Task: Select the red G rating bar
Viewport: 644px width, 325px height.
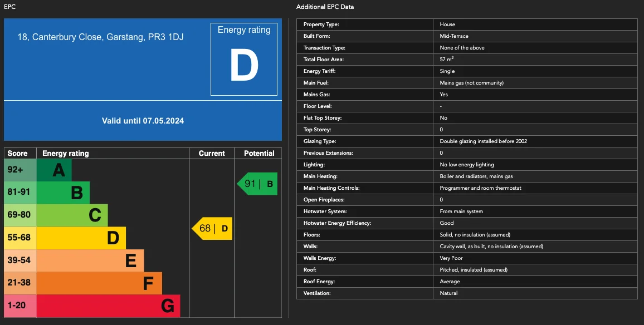Action: click(x=108, y=306)
